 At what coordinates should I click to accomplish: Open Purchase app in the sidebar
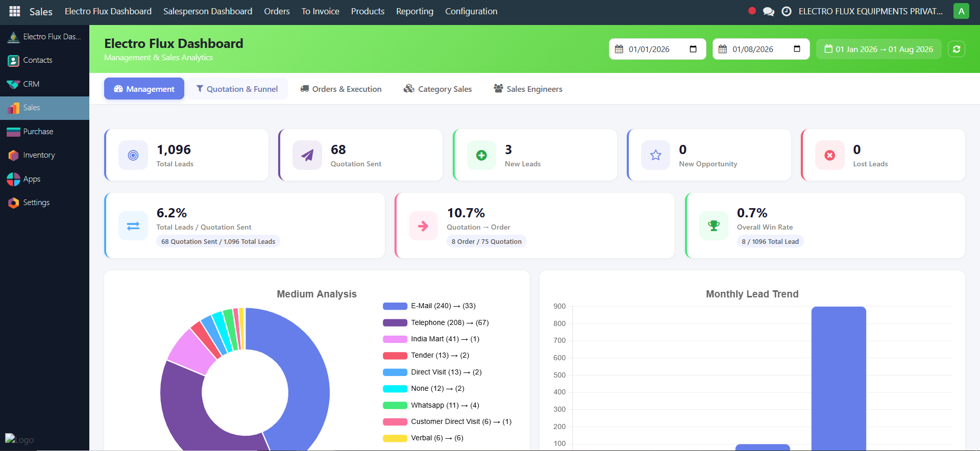point(44,132)
